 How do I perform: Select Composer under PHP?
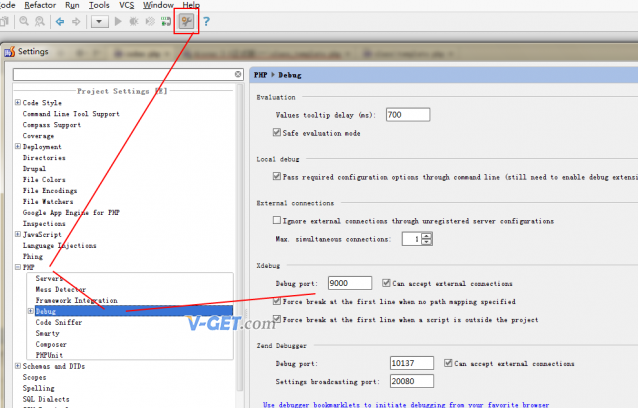51,345
